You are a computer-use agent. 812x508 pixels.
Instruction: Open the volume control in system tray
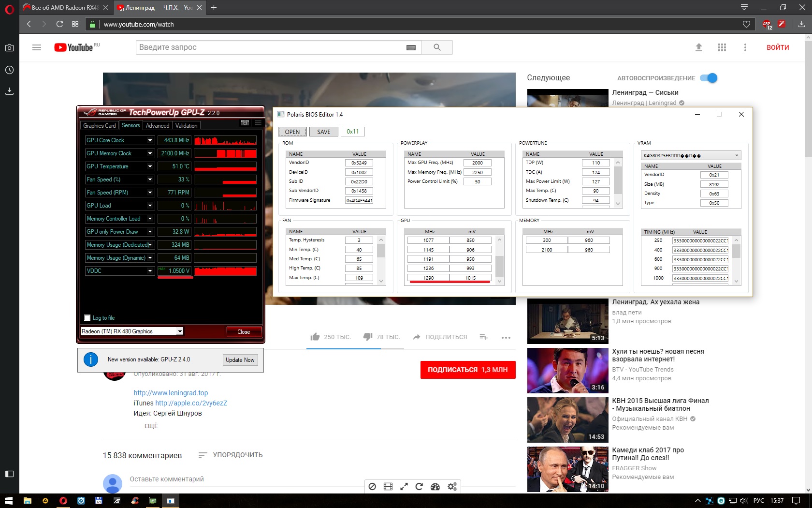tap(744, 501)
